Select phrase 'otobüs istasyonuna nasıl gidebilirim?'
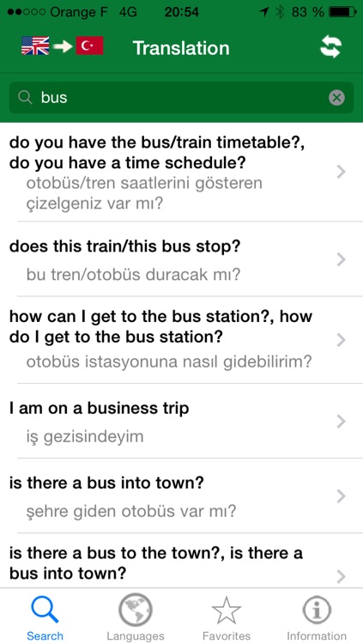The image size is (363, 644). [x=169, y=362]
